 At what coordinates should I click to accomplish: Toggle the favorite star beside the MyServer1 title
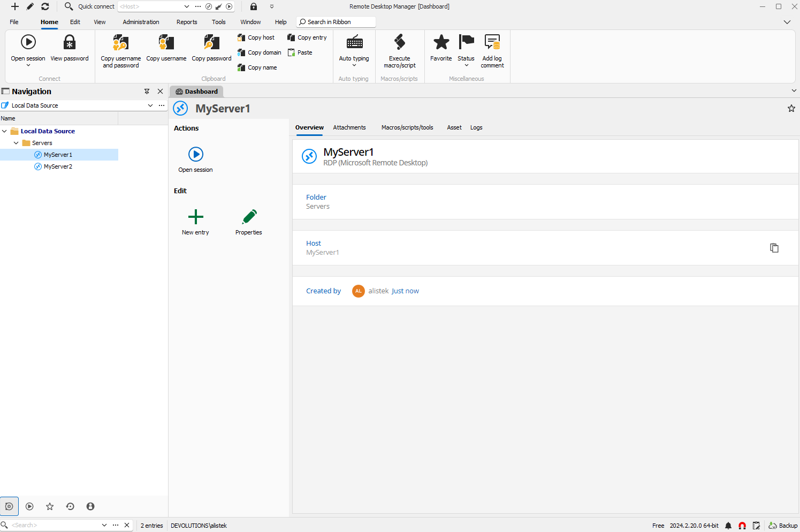coord(791,109)
